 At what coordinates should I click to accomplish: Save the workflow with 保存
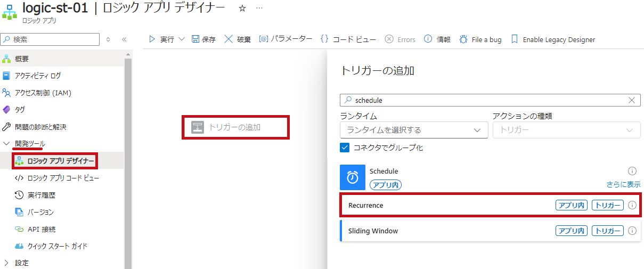click(203, 39)
